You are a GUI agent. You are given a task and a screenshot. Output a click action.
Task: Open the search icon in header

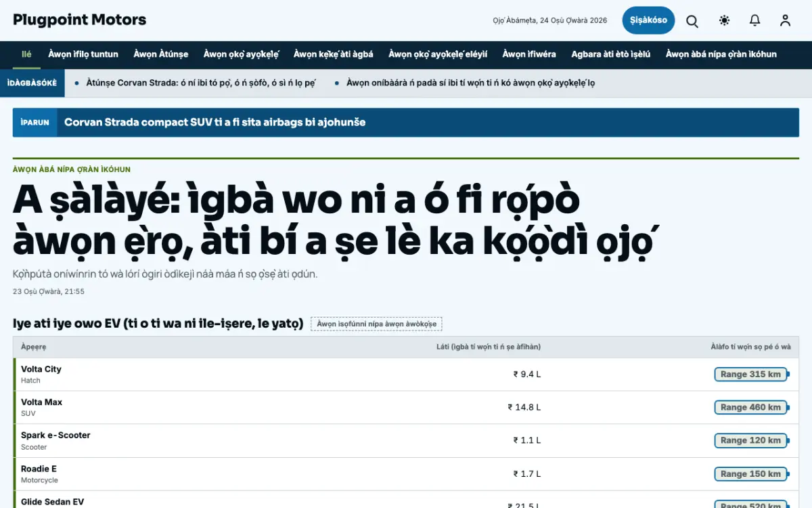[692, 21]
